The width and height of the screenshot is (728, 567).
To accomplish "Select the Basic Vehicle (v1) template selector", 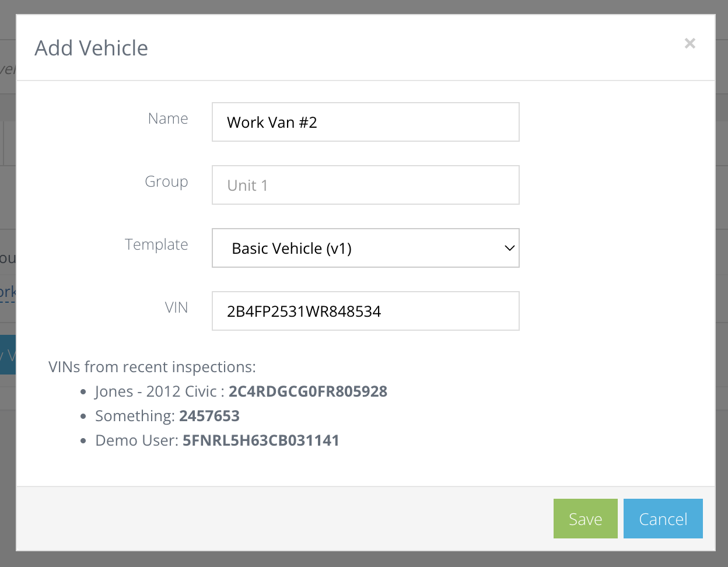I will 365,248.
